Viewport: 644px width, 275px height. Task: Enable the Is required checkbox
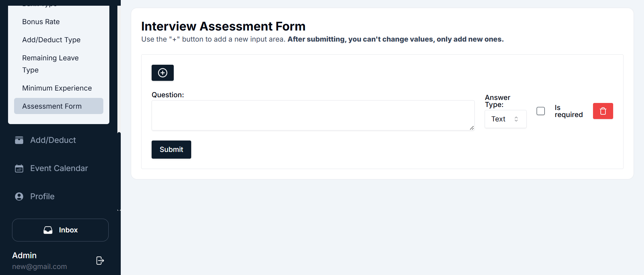click(x=541, y=111)
